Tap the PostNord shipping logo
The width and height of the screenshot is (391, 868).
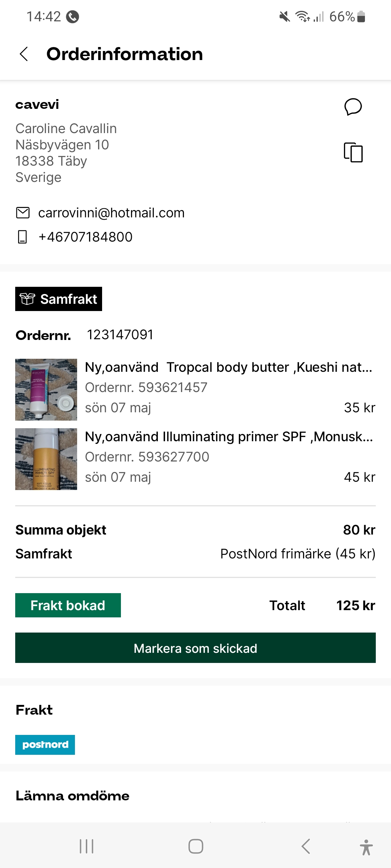point(45,745)
